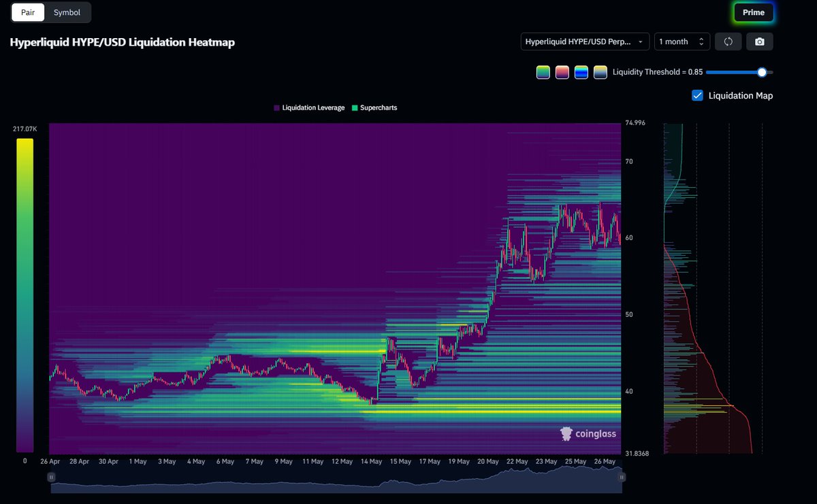Toggle the Liquidation Map checkbox

click(697, 95)
